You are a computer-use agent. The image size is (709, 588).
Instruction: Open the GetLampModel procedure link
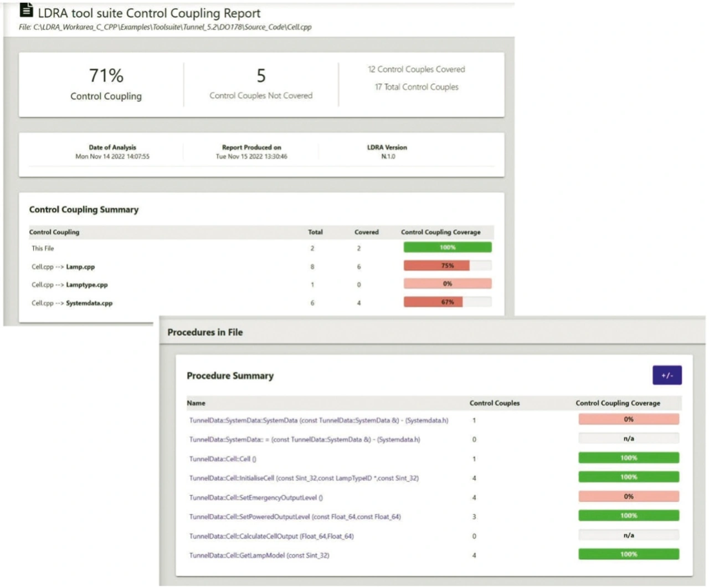[x=259, y=555]
